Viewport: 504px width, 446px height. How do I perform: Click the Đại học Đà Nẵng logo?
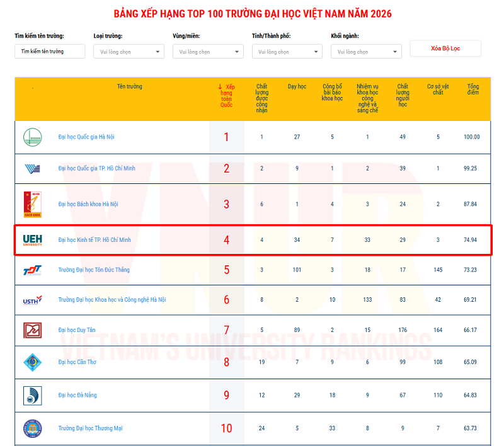pos(32,396)
